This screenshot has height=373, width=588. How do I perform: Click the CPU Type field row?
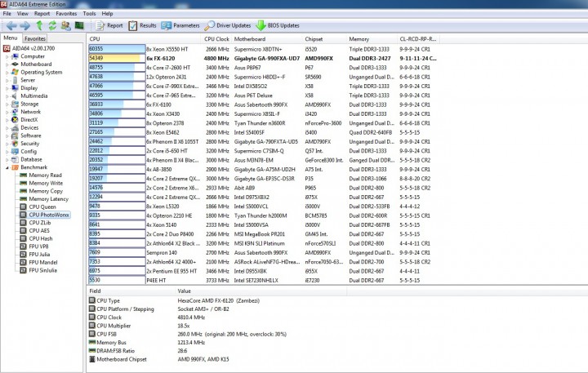pyautogui.click(x=217, y=300)
